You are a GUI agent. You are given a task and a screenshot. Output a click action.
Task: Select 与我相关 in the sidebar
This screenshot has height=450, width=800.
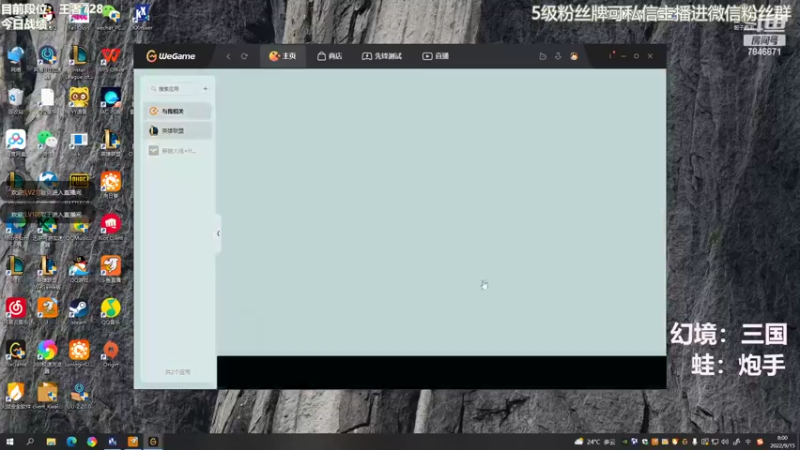click(x=178, y=111)
